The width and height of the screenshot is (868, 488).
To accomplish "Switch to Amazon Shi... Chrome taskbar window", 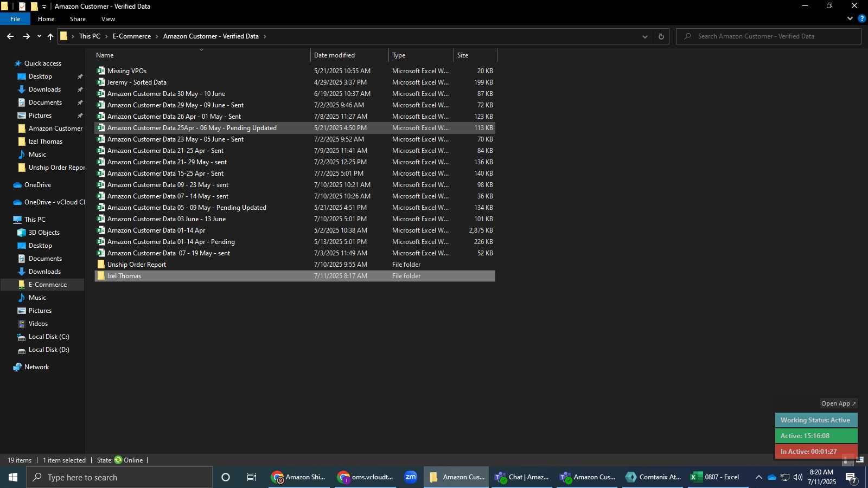I will click(299, 477).
